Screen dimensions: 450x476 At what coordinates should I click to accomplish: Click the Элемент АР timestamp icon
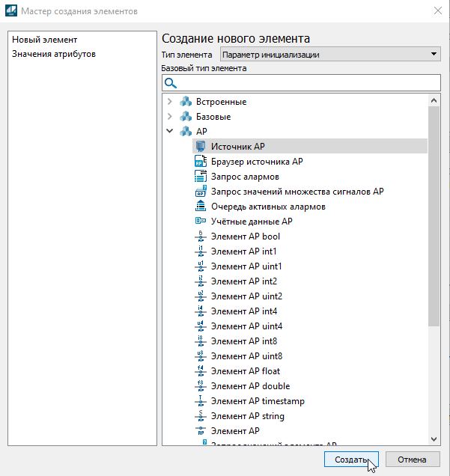click(200, 401)
